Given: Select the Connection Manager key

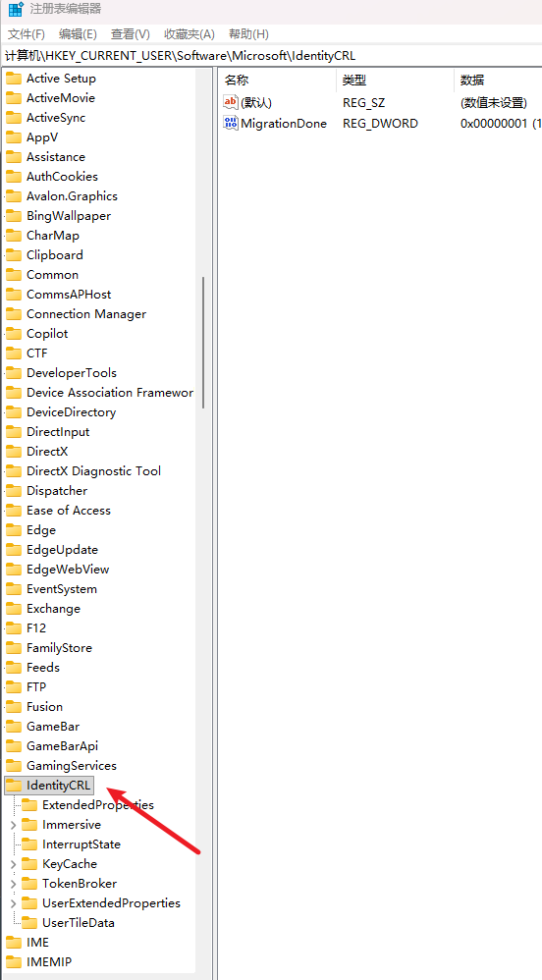Looking at the screenshot, I should pyautogui.click(x=86, y=314).
